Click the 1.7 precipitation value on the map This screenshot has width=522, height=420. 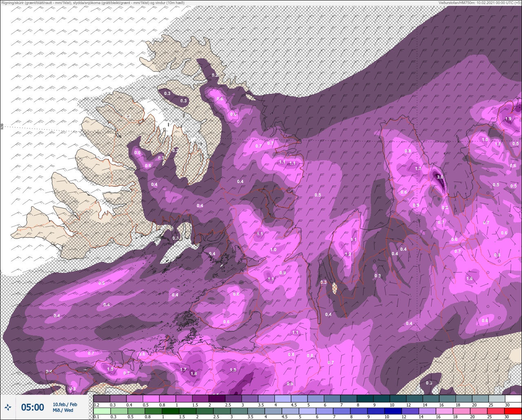pos(183,369)
